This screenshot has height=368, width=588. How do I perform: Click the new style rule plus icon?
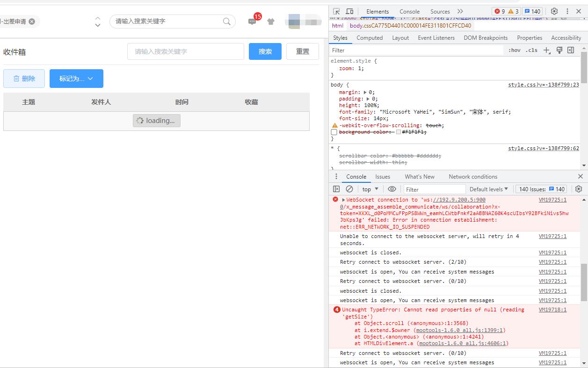pyautogui.click(x=546, y=51)
